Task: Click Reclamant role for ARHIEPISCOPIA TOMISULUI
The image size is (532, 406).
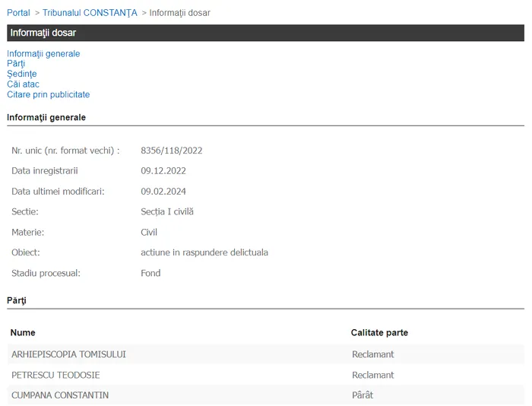Action: 373,354
